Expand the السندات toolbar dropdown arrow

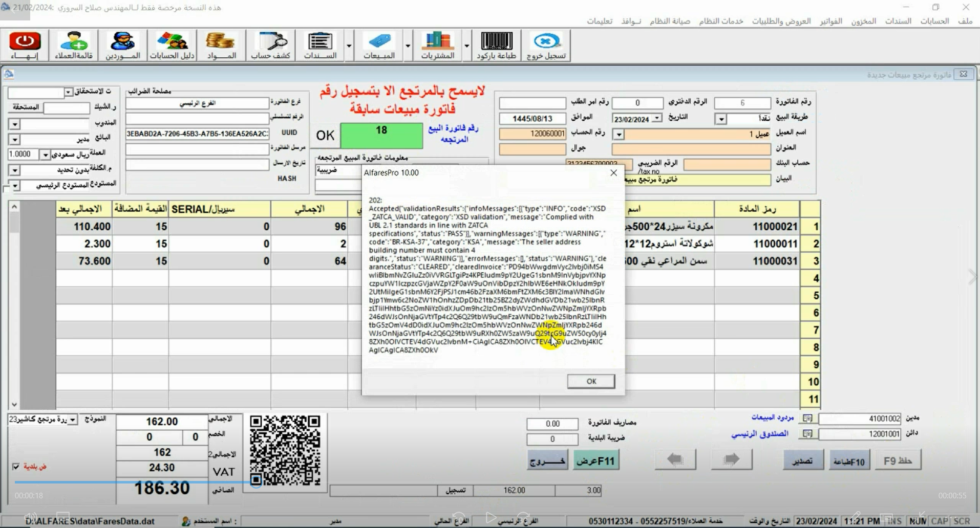349,46
